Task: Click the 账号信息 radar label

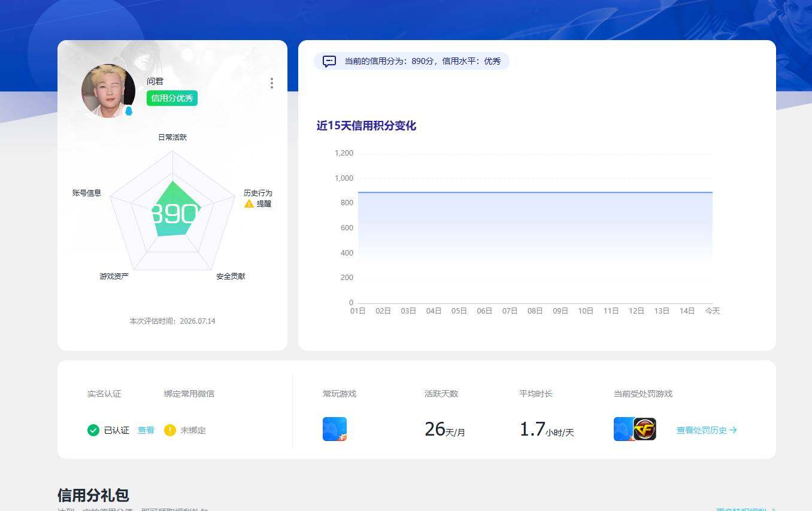Action: (87, 193)
